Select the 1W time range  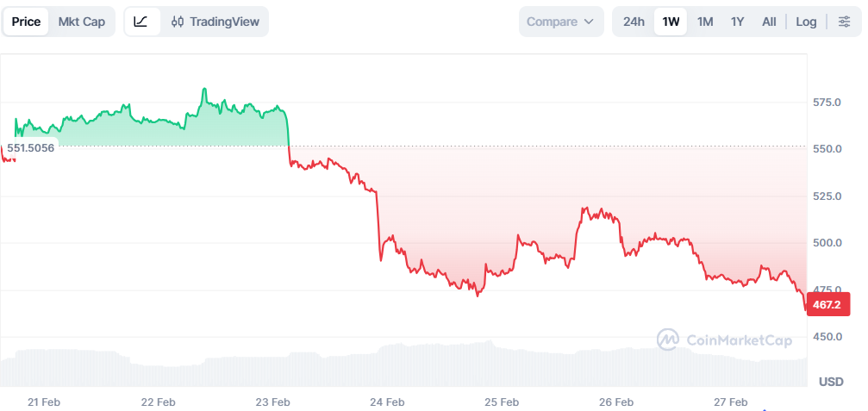click(x=671, y=22)
